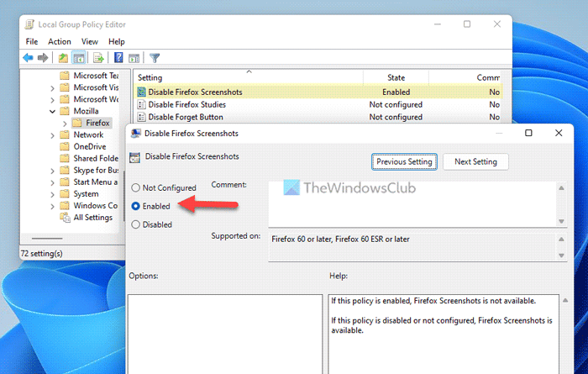Sort by the Setting column header
Image resolution: width=588 pixels, height=374 pixels.
click(x=249, y=77)
